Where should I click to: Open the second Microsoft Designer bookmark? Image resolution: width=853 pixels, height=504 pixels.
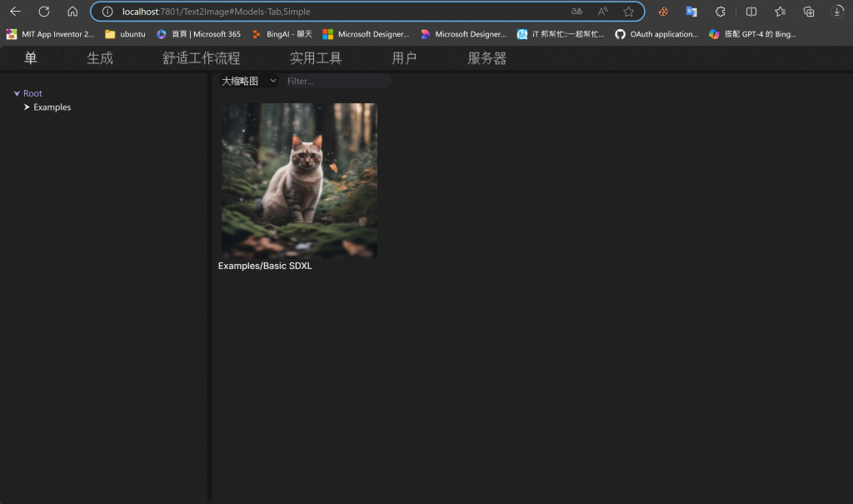463,34
